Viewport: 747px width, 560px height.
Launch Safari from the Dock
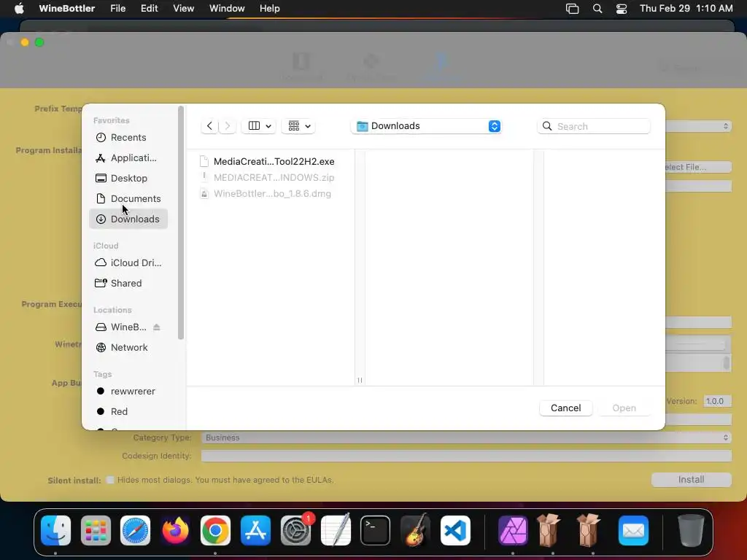pyautogui.click(x=135, y=531)
